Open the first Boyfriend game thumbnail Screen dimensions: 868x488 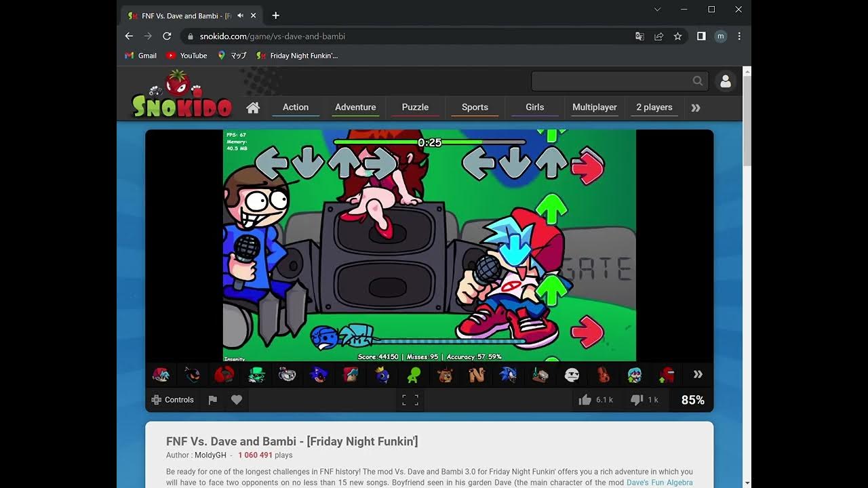(161, 374)
